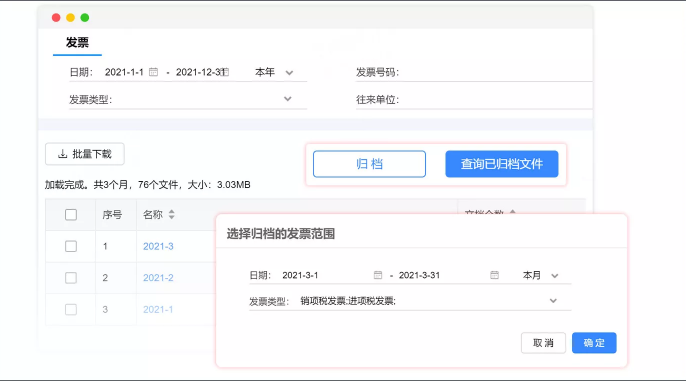Click yellow minimize window button
This screenshot has height=381, width=686.
click(70, 17)
